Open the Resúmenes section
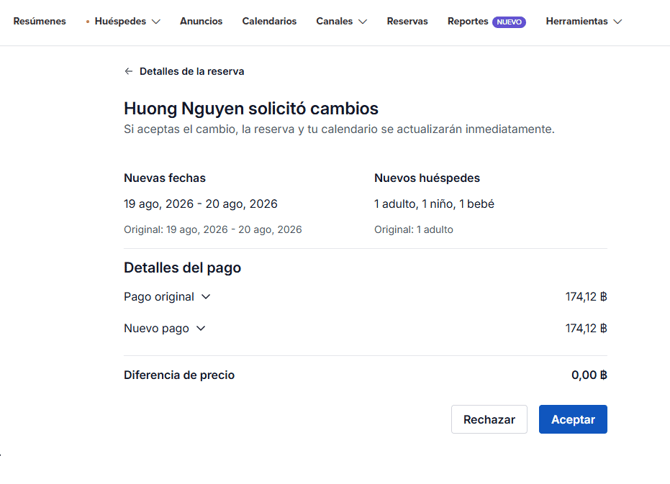The image size is (670, 484). point(39,21)
